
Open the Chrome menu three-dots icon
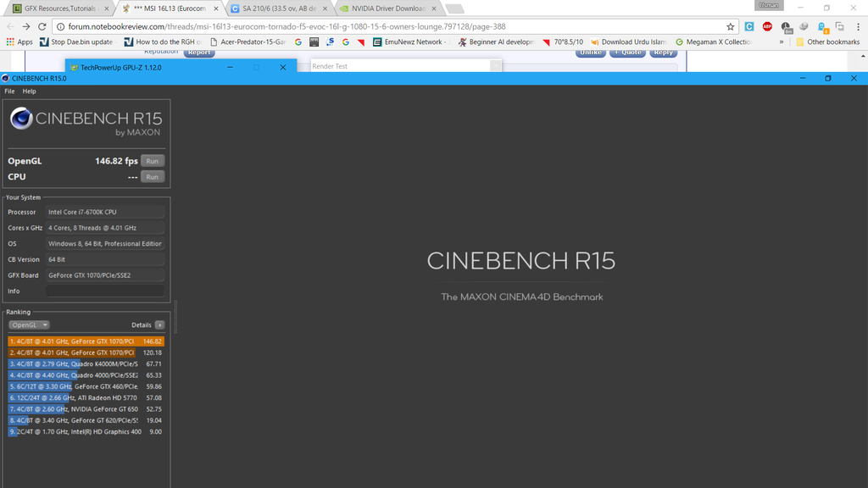tap(858, 26)
